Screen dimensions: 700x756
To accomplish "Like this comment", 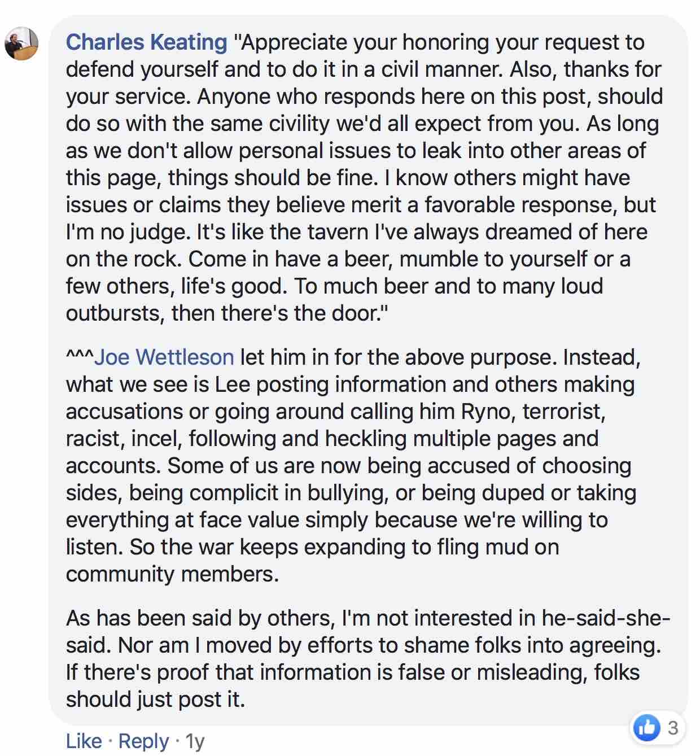I will click(84, 741).
